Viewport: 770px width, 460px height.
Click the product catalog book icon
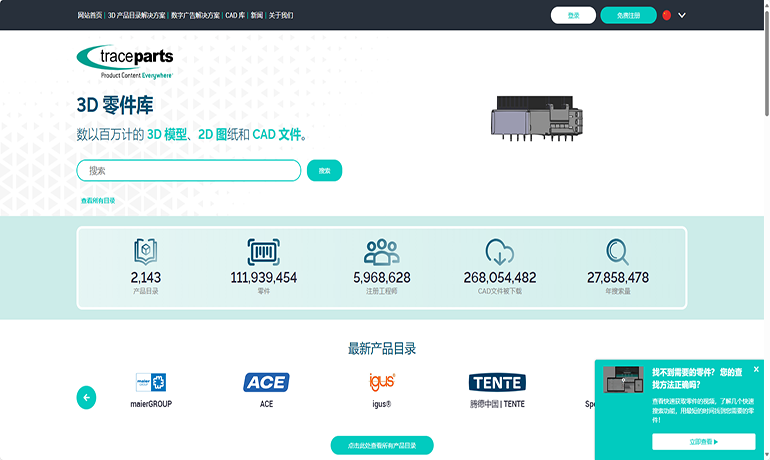click(x=146, y=252)
